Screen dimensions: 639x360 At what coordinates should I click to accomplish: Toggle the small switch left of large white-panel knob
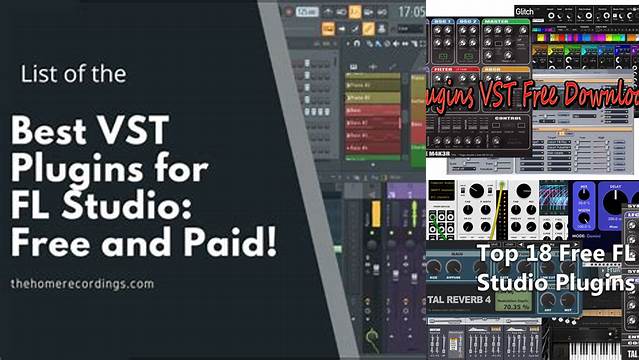coord(463,191)
